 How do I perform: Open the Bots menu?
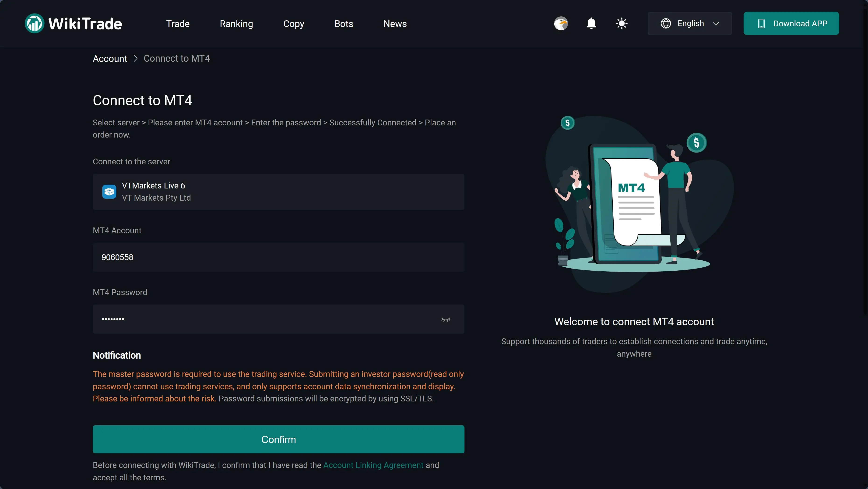coord(344,24)
